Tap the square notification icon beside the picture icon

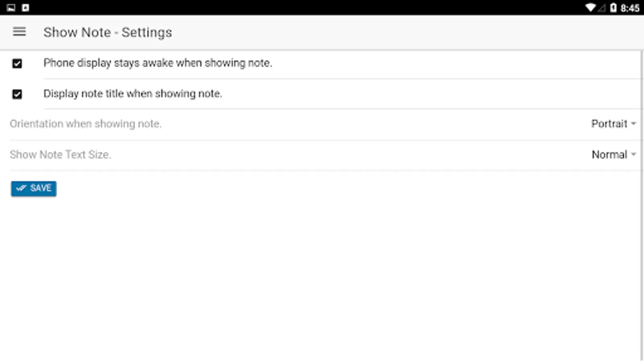tap(25, 8)
